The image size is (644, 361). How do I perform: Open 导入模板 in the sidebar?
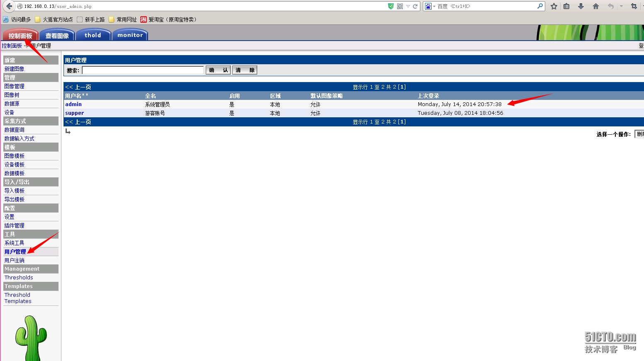(x=14, y=191)
